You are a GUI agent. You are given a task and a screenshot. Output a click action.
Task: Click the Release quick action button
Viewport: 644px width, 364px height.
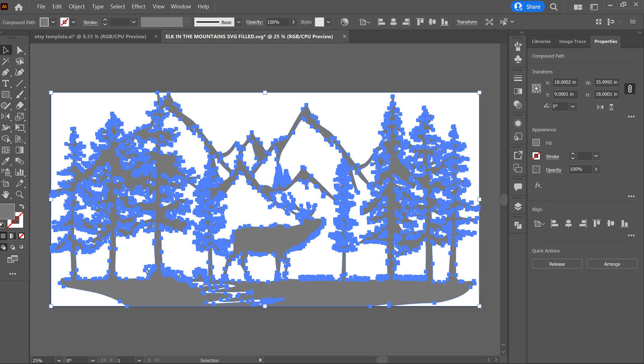[557, 264]
